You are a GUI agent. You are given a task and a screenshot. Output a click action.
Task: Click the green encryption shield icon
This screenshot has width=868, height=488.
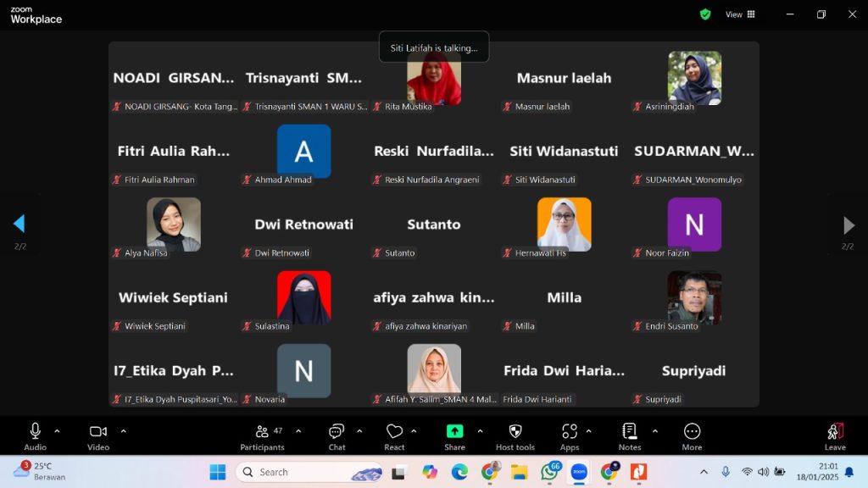[705, 14]
